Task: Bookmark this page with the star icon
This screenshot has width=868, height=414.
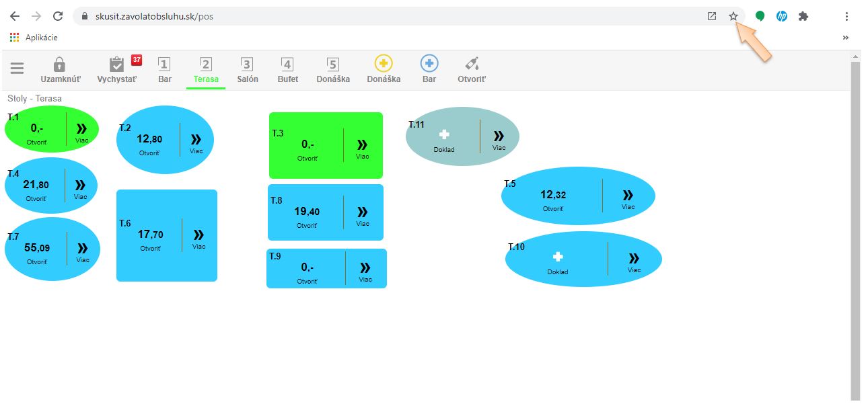Action: 733,16
